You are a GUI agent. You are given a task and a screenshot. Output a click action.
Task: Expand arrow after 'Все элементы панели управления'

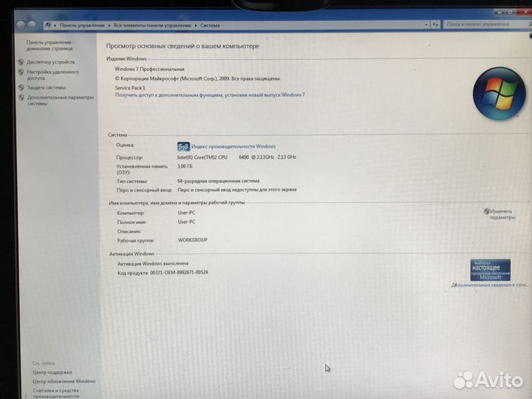[196, 25]
